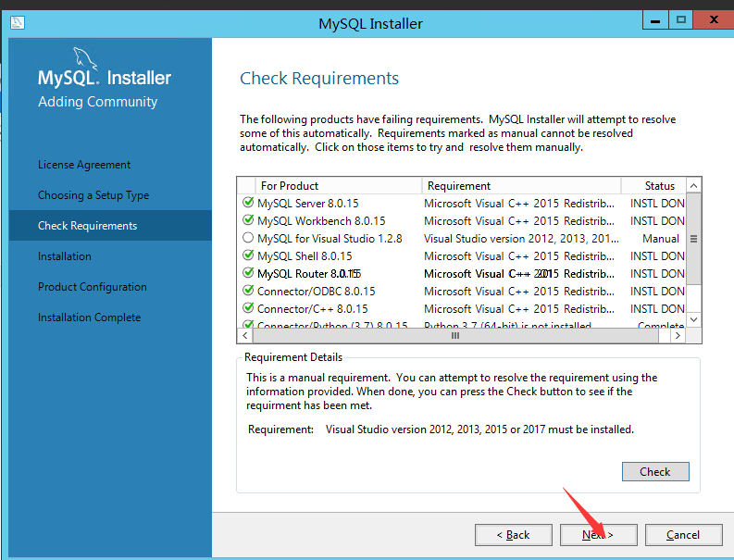
Task: Click the green check icon for MySQL Shell 8.0.15
Action: 248,255
